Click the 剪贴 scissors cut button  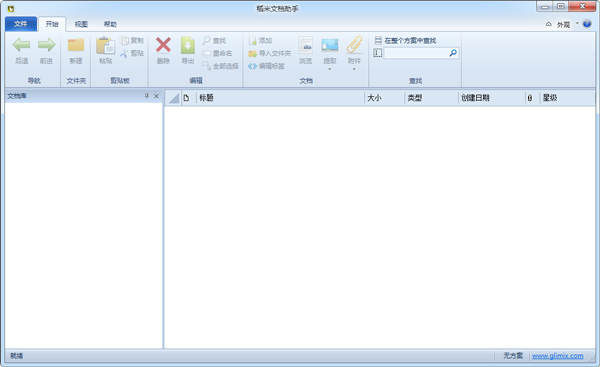(132, 53)
